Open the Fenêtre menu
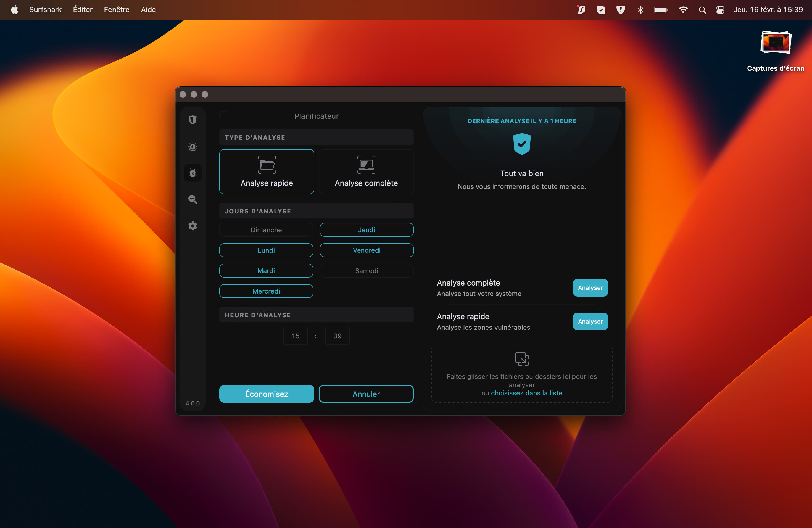 [x=116, y=10]
